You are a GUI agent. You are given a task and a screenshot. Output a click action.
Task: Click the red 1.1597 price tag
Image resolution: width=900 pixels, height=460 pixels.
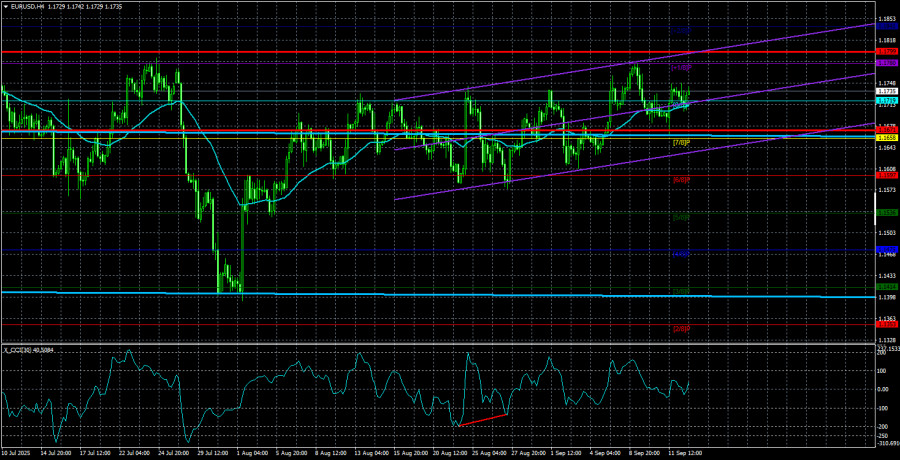pos(885,174)
